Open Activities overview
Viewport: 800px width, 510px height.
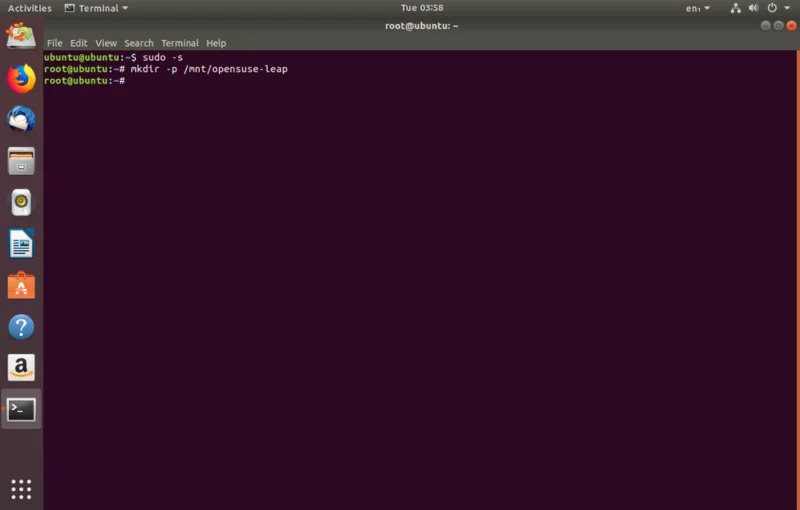29,8
